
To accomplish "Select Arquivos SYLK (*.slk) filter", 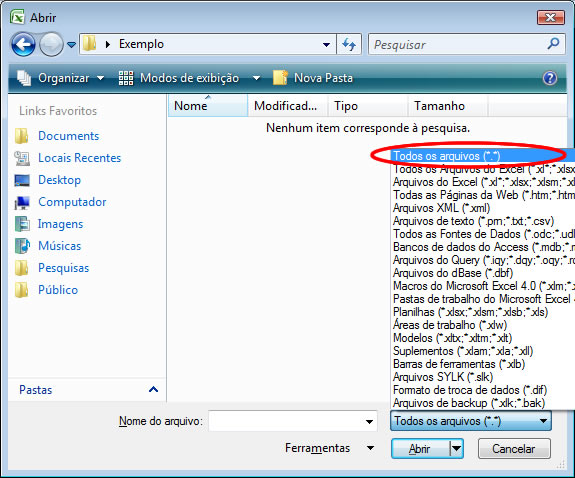I will (x=483, y=377).
